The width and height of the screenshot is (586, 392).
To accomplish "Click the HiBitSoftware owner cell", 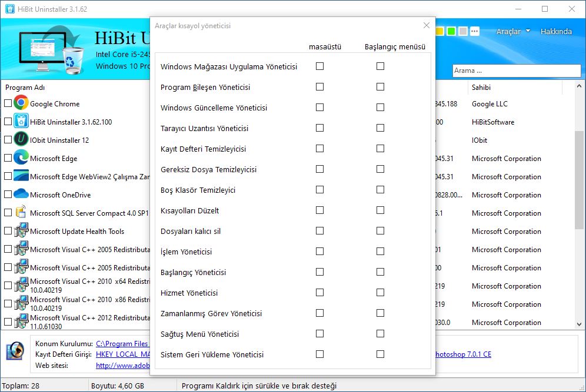I will (493, 122).
